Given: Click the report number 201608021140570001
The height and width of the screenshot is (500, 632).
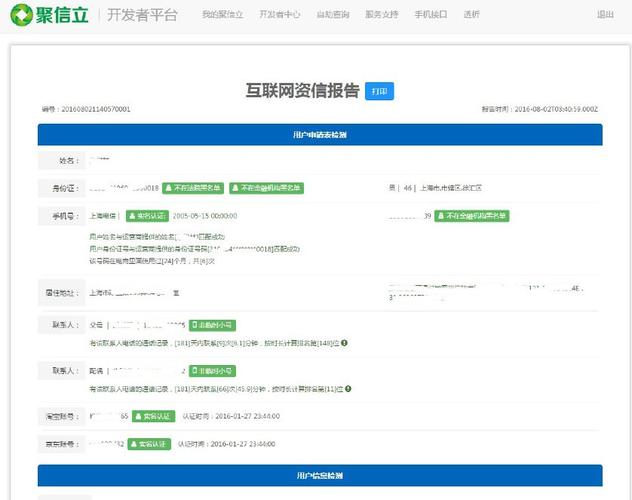Looking at the screenshot, I should [x=96, y=109].
